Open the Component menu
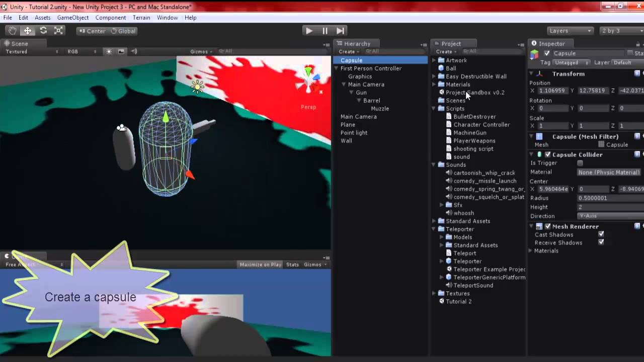The width and height of the screenshot is (644, 362). (x=111, y=18)
